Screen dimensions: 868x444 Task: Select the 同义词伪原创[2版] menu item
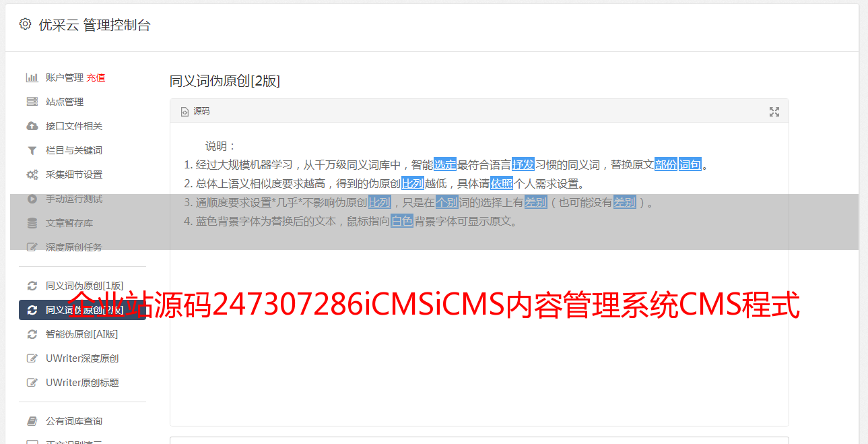coord(82,310)
